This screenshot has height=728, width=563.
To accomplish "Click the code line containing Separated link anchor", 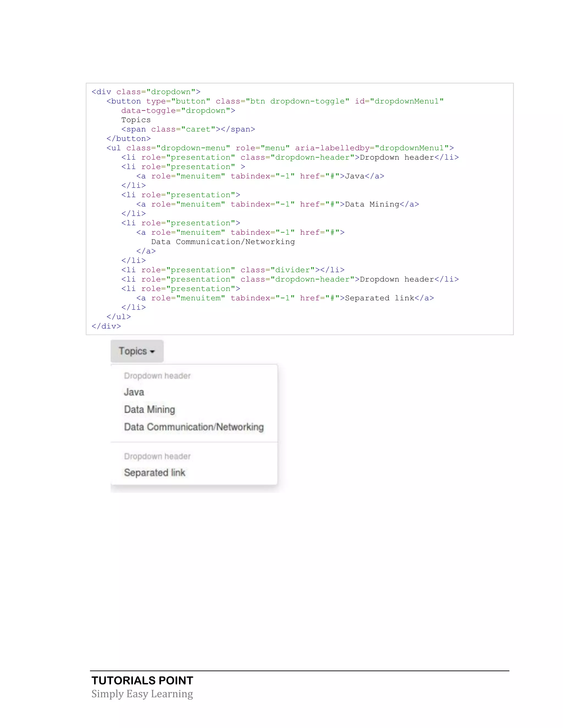I will 285,298.
